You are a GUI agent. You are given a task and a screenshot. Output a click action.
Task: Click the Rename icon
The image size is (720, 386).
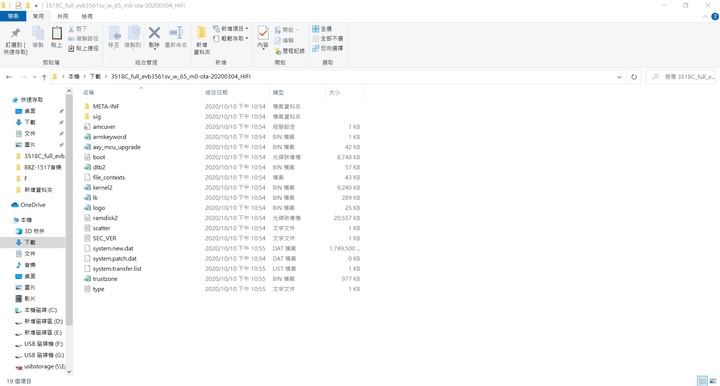(176, 33)
